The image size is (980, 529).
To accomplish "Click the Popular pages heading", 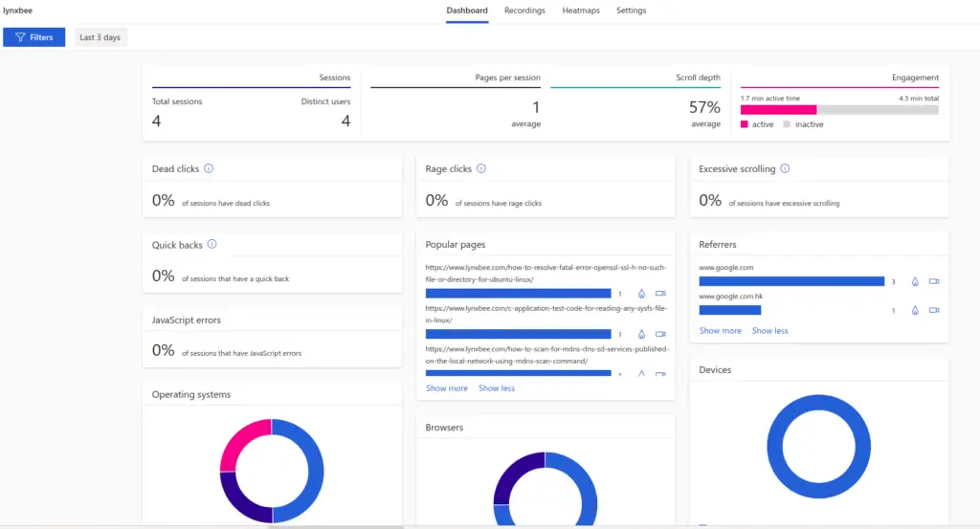I will (455, 245).
